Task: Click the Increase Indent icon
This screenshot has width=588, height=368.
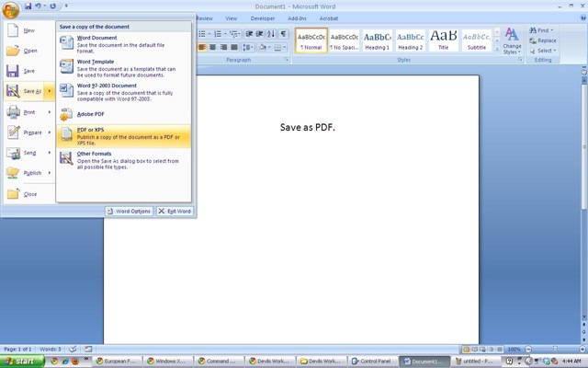Action: 259,34
